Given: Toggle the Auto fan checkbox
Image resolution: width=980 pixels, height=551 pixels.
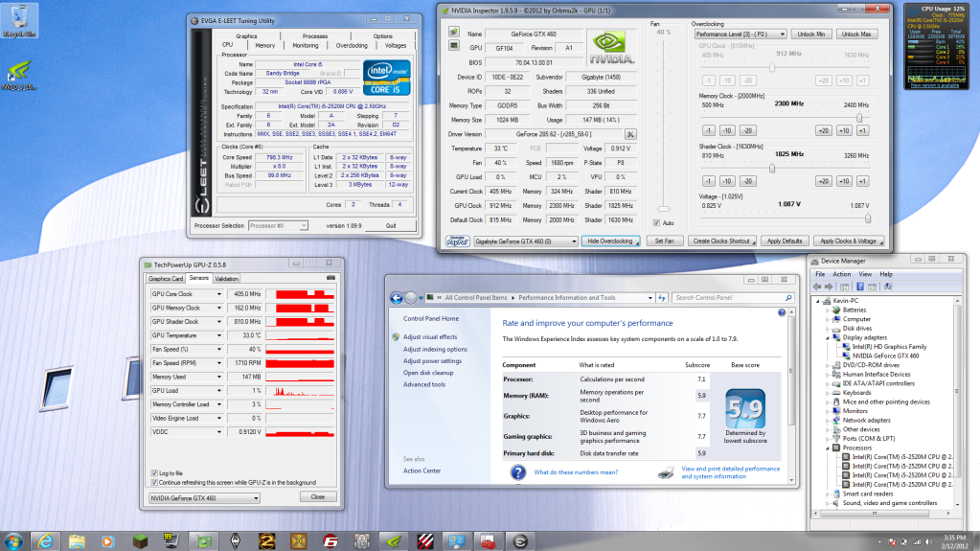Looking at the screenshot, I should (656, 223).
